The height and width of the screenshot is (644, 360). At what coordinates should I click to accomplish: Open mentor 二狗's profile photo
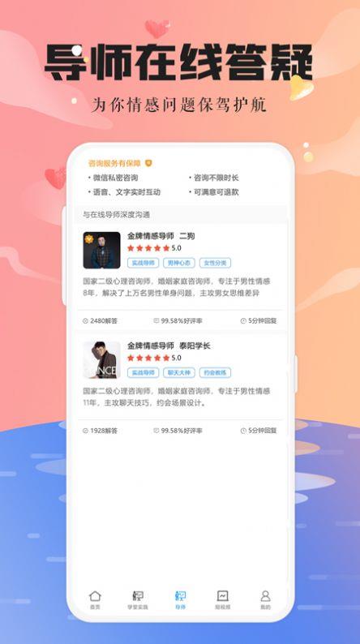click(101, 250)
